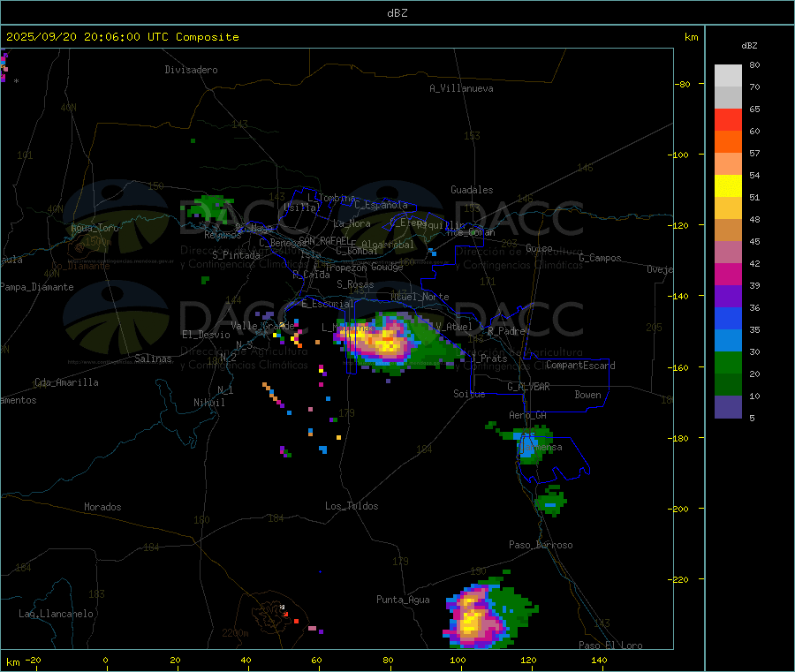Viewport: 795px width, 672px height.
Task: Select the 'Aero_GA' location label
Action: 527,415
